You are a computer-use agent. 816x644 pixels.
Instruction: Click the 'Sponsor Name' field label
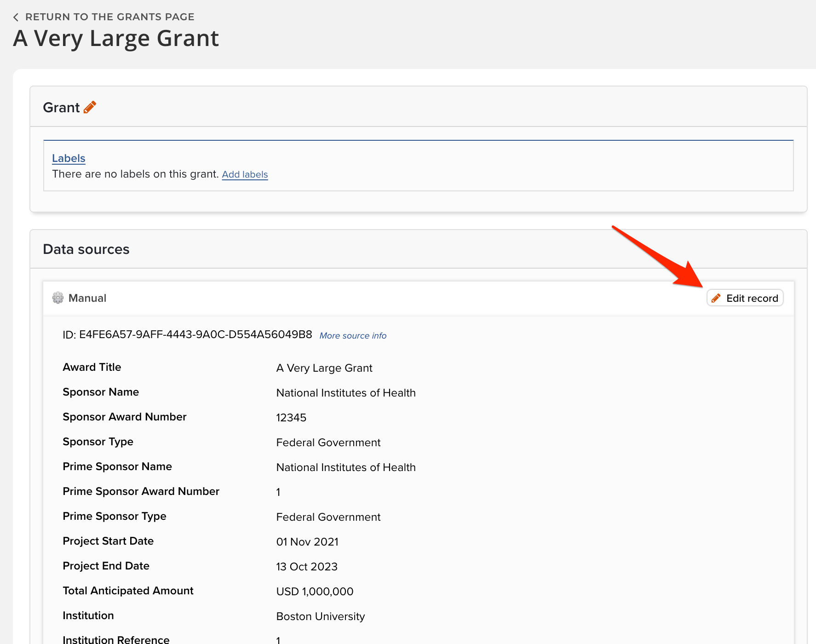pyautogui.click(x=101, y=392)
